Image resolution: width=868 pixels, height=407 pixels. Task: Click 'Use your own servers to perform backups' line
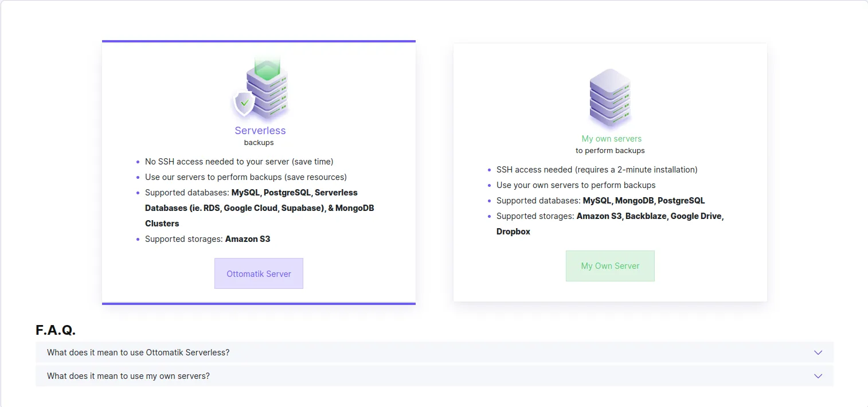576,185
